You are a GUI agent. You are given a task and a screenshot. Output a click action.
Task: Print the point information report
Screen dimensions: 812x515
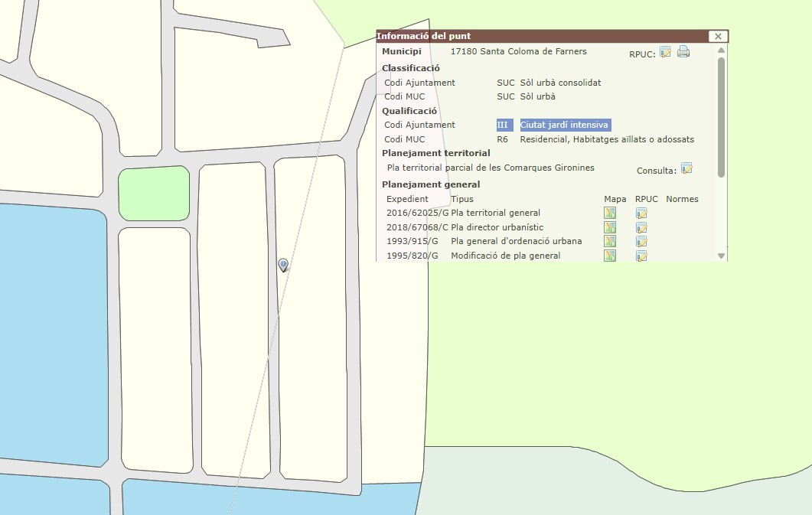coord(683,52)
